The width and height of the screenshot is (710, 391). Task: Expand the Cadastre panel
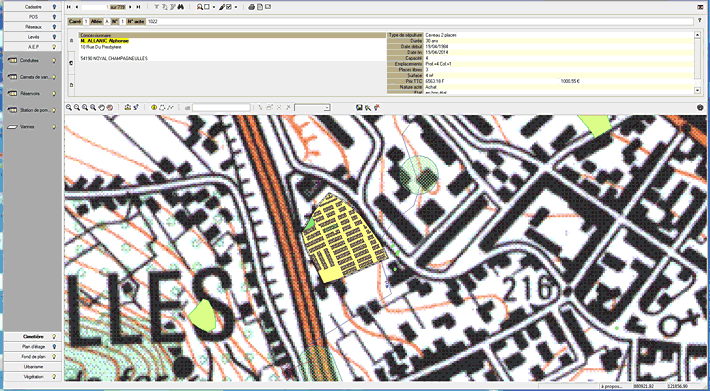pyautogui.click(x=33, y=7)
